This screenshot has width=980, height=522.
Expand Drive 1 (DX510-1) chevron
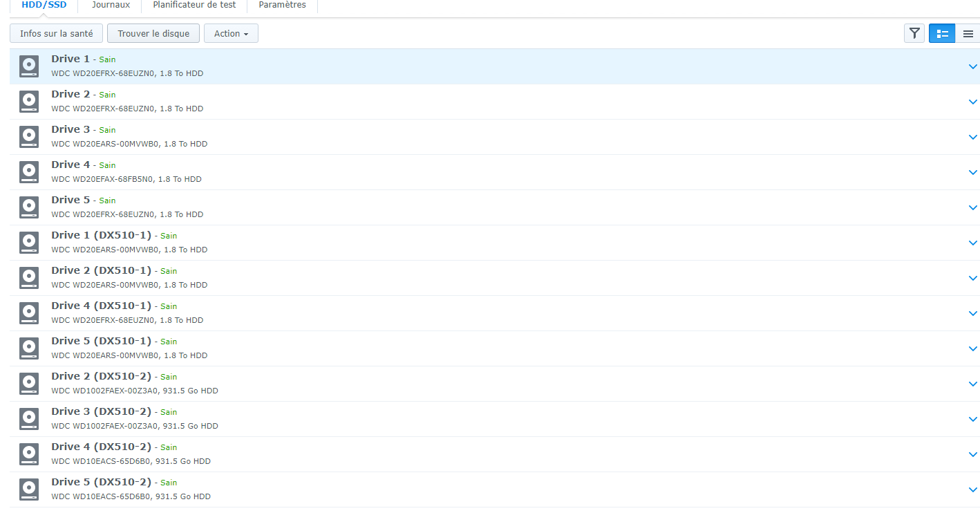[x=973, y=243]
